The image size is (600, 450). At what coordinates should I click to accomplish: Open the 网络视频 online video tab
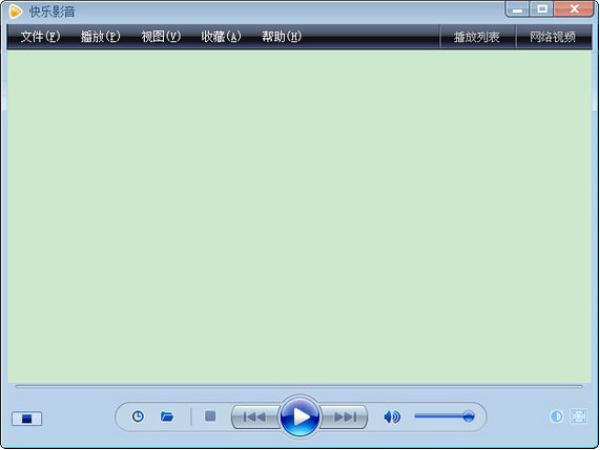[x=553, y=38]
